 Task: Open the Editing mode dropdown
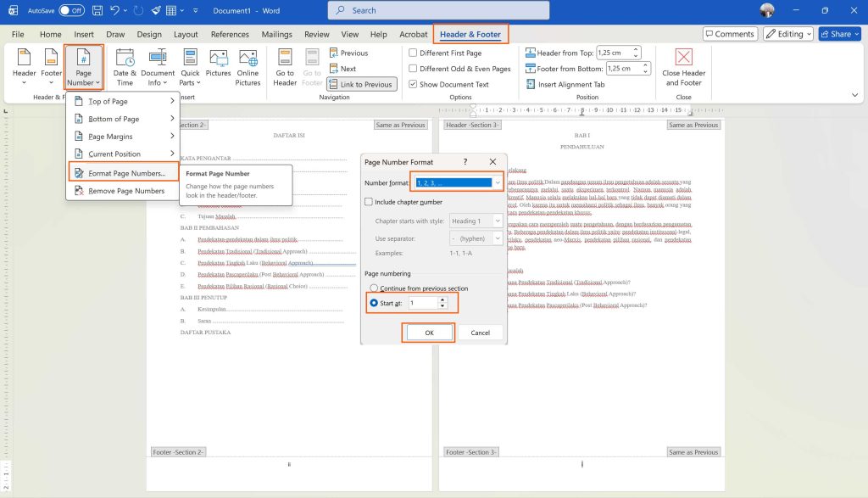pyautogui.click(x=787, y=34)
